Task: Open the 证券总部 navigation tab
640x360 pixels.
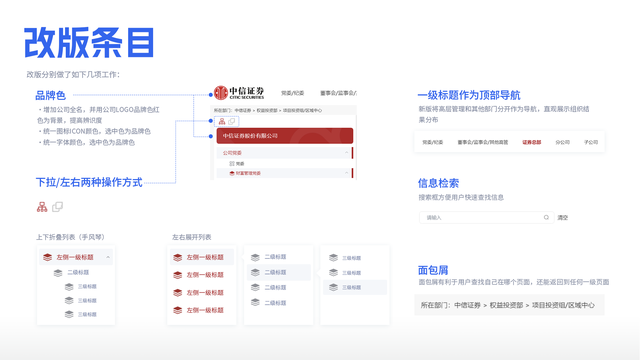Action: (531, 142)
